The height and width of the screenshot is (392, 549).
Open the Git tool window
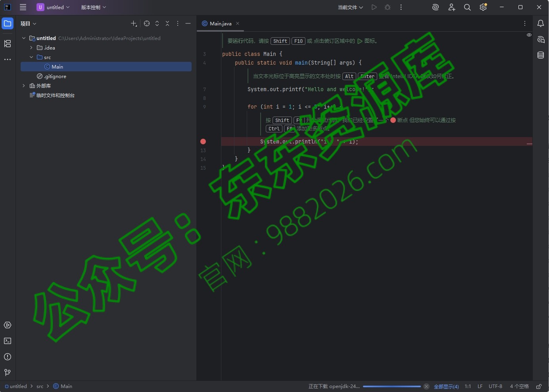click(x=7, y=373)
